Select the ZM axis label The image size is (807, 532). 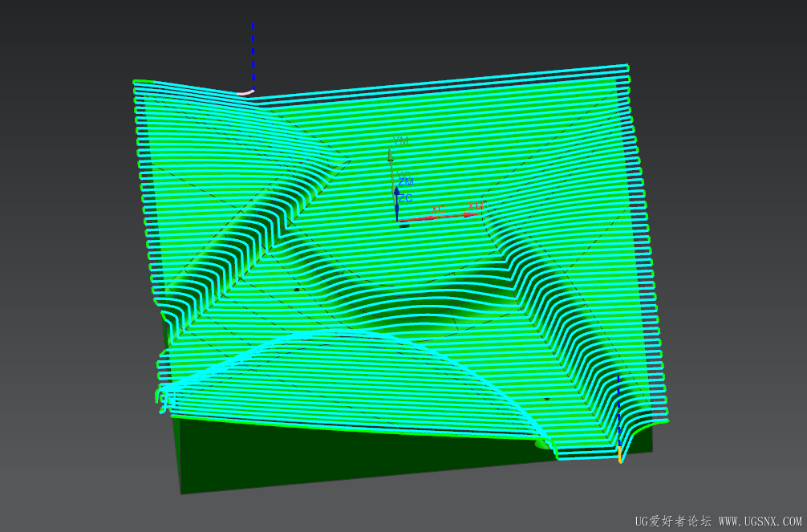(406, 182)
